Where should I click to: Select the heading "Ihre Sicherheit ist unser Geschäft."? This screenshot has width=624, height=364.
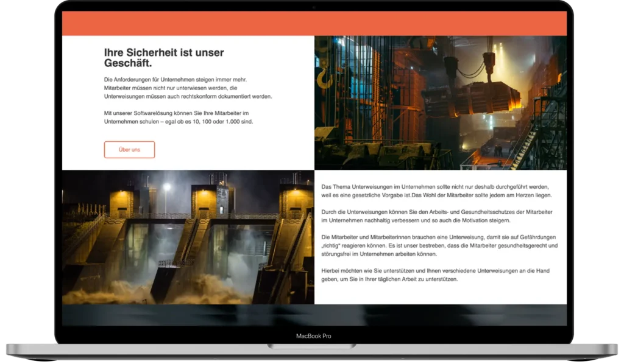click(x=164, y=58)
